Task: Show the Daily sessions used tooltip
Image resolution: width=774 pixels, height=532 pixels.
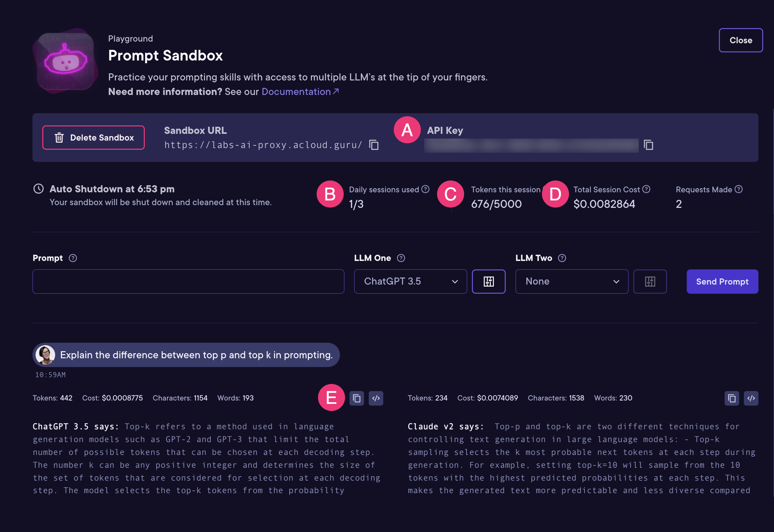Action: coord(425,189)
